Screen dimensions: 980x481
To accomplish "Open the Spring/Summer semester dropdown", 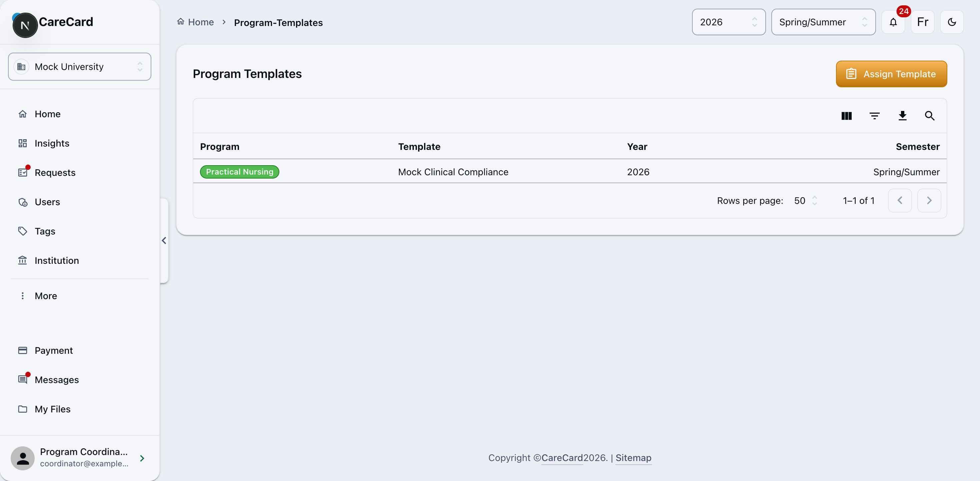I will click(x=823, y=22).
